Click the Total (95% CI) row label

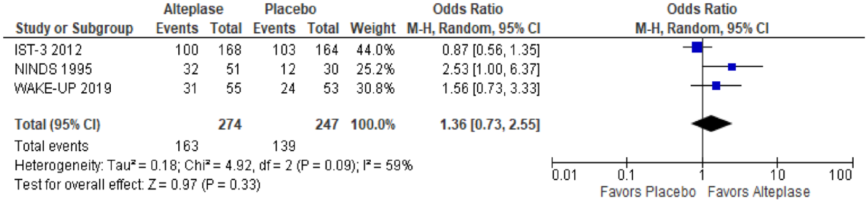pyautogui.click(x=58, y=125)
